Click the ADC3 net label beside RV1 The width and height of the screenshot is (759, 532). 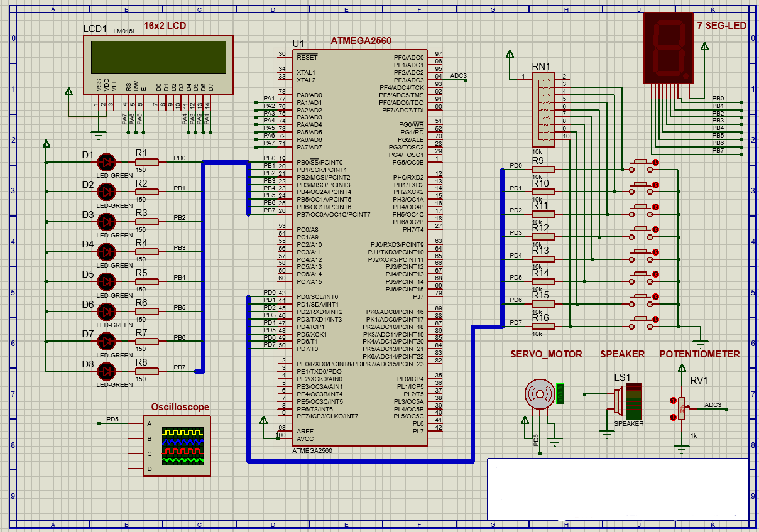coord(713,405)
